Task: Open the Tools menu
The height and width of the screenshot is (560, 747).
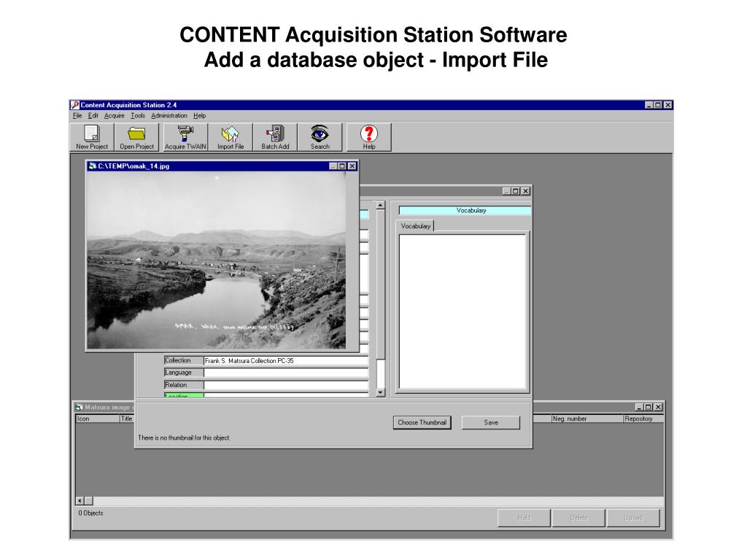Action: click(x=138, y=116)
